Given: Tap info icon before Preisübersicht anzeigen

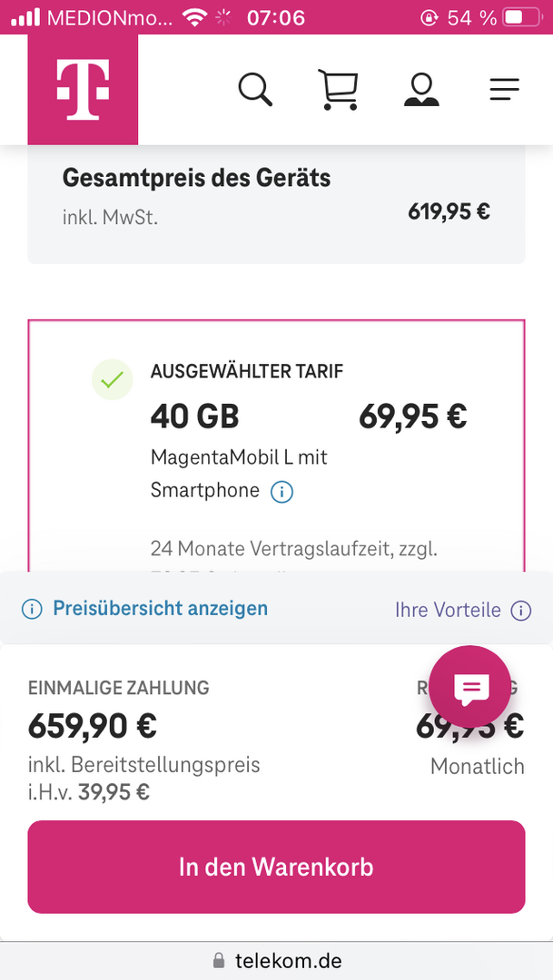Looking at the screenshot, I should coord(32,609).
